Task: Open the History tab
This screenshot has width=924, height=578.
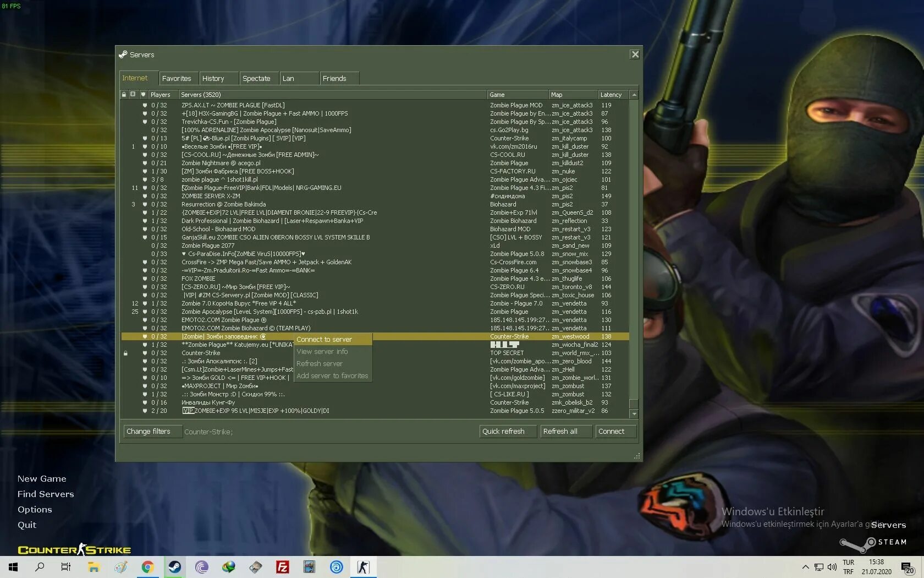Action: [x=218, y=78]
